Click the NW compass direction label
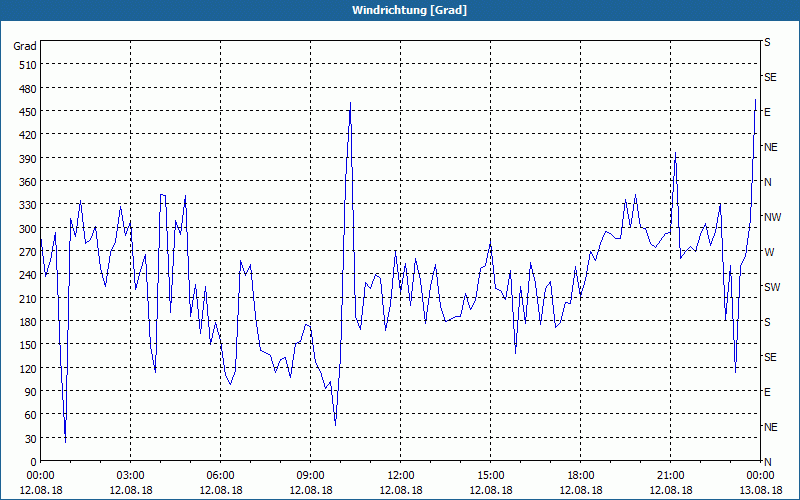The width and height of the screenshot is (800, 500). tap(772, 217)
